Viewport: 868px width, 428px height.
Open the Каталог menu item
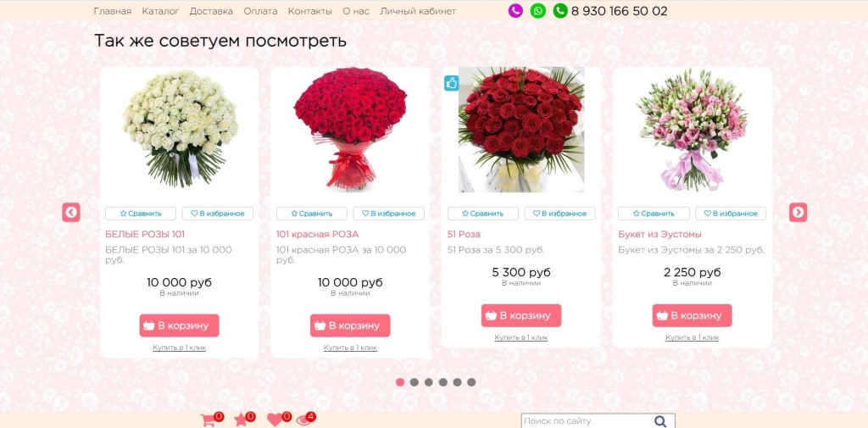[160, 11]
